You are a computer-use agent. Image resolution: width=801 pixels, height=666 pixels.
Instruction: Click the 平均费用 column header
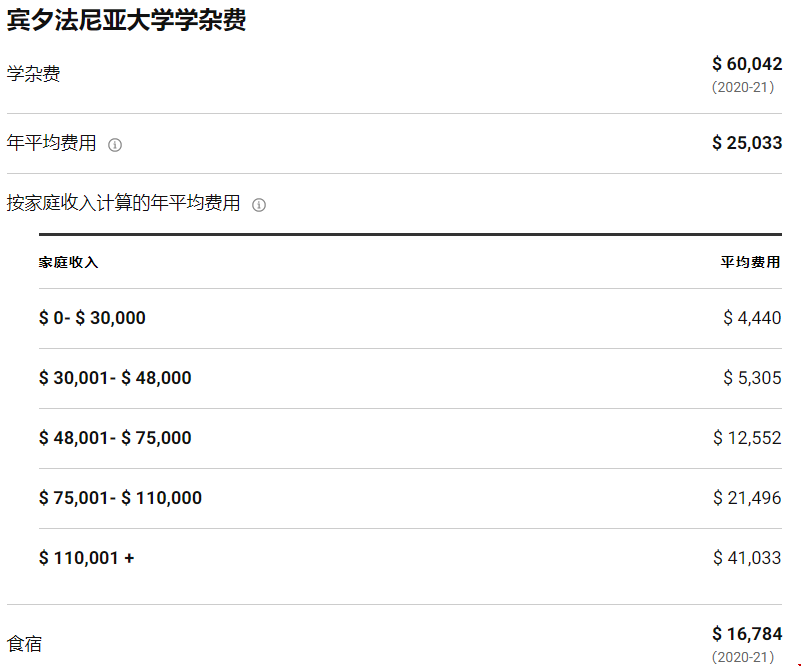pyautogui.click(x=750, y=263)
